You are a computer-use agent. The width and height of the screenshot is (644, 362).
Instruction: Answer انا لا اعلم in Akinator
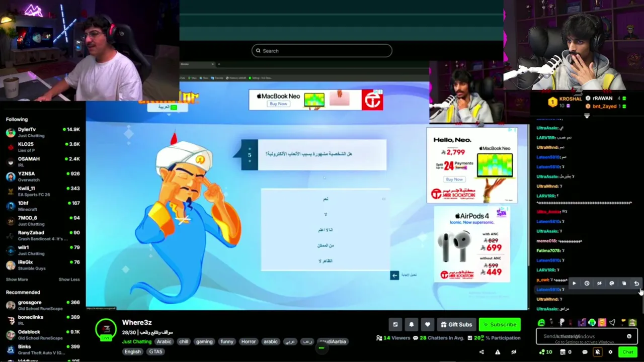(x=326, y=230)
